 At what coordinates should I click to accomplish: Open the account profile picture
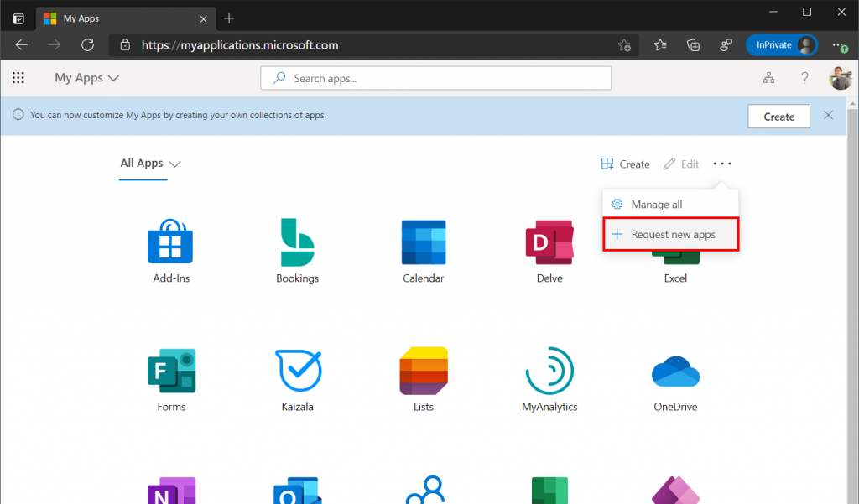pyautogui.click(x=840, y=78)
